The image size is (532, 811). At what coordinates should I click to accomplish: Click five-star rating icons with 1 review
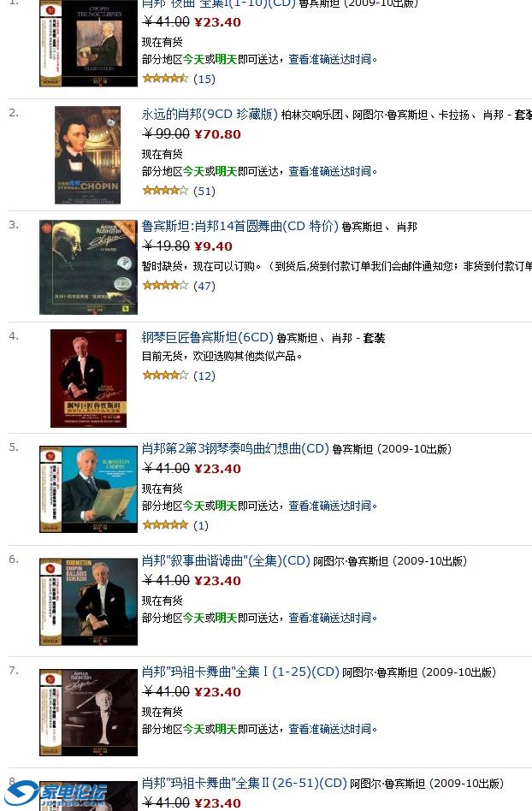tap(165, 525)
